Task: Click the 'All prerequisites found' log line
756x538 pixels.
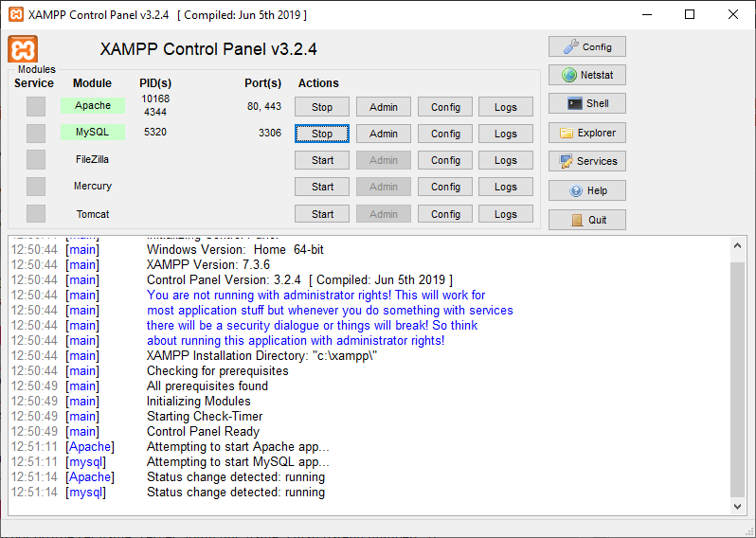Action: point(207,386)
